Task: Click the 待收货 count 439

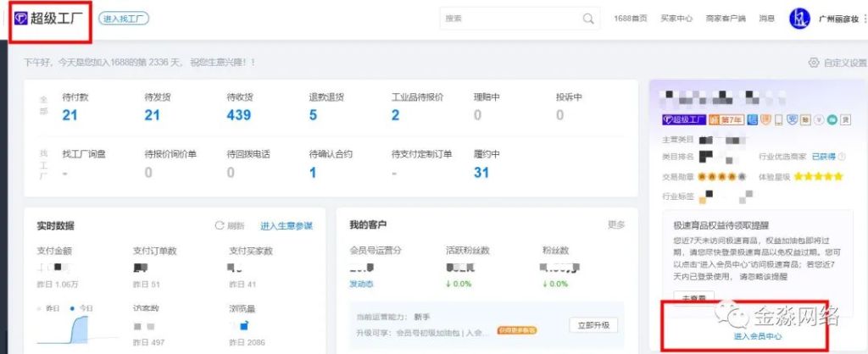Action: (238, 115)
